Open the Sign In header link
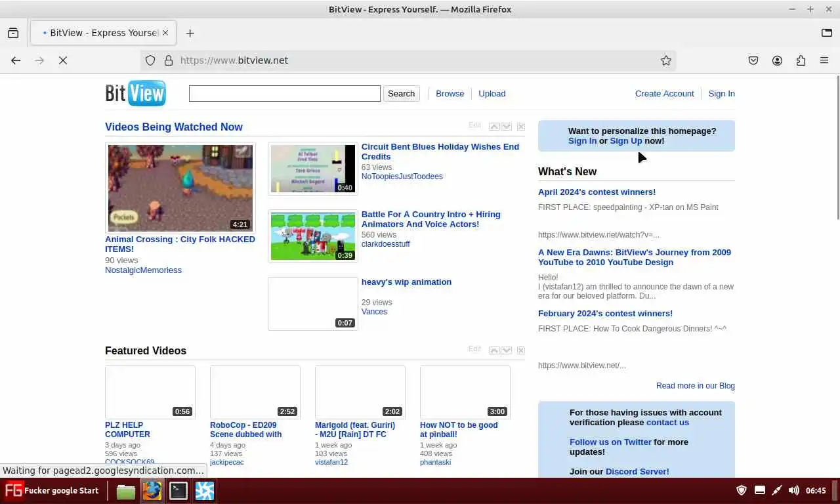The image size is (840, 504). pyautogui.click(x=722, y=93)
